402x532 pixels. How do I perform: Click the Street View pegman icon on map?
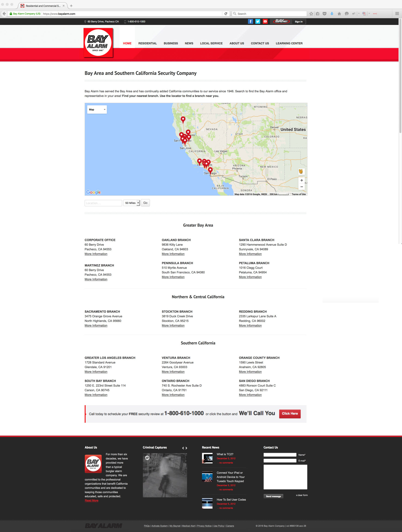tap(301, 171)
